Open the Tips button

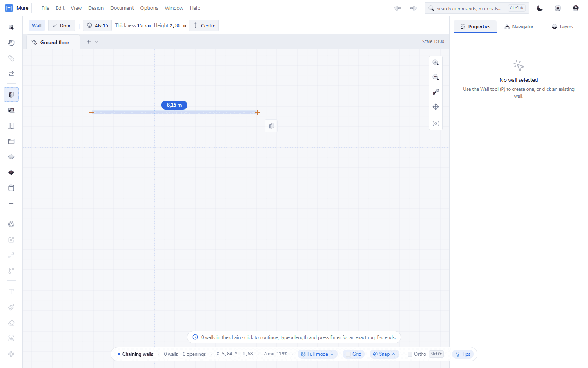(x=463, y=354)
